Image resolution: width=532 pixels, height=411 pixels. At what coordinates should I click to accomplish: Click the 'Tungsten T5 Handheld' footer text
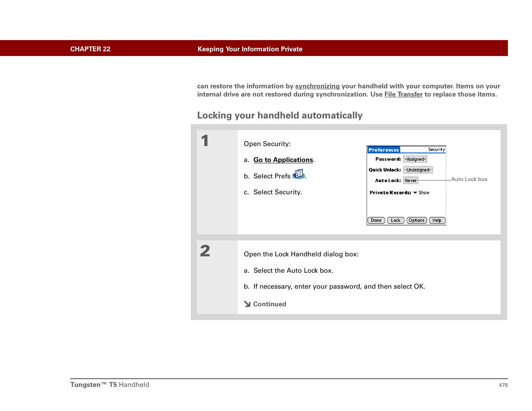[110, 385]
